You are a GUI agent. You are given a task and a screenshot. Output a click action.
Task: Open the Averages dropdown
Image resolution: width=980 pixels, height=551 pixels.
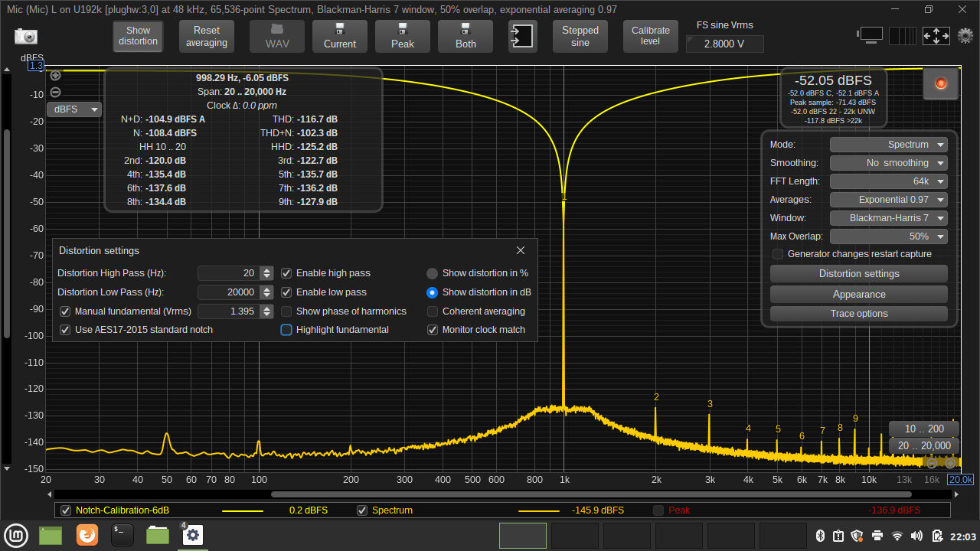point(889,200)
